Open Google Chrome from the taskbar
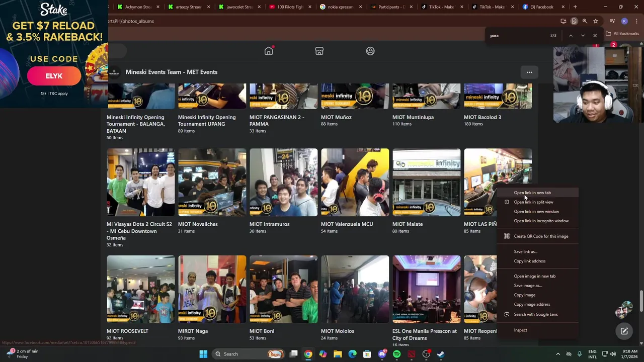The height and width of the screenshot is (362, 644). coord(308,354)
